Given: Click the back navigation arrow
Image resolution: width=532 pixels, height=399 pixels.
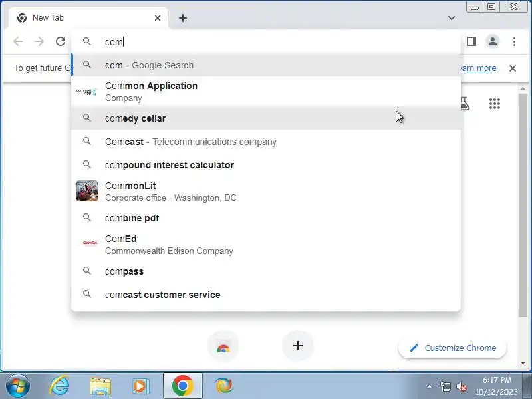Looking at the screenshot, I should coord(18,41).
